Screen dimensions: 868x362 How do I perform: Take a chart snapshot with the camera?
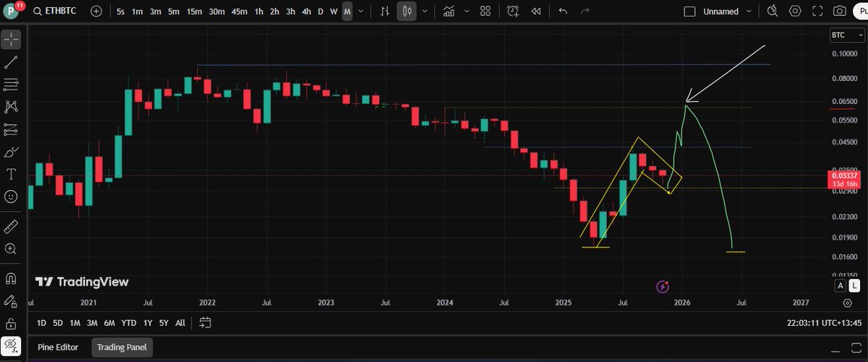coord(839,12)
